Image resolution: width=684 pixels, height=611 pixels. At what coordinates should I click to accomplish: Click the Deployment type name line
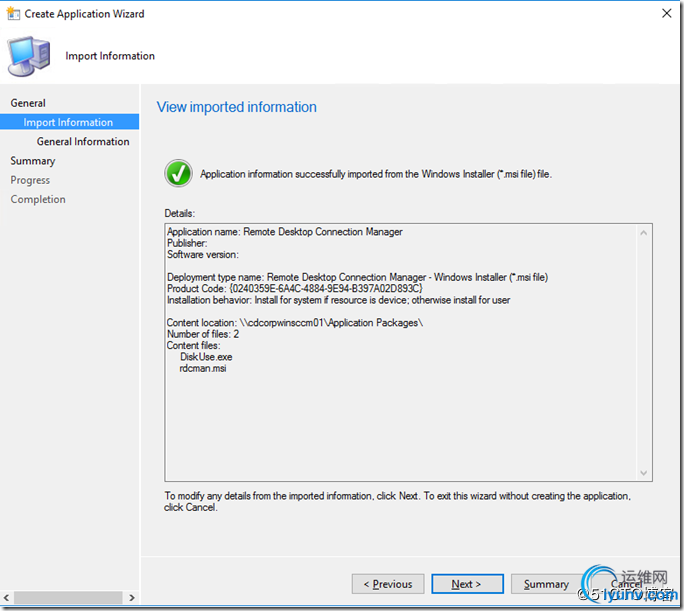point(357,277)
